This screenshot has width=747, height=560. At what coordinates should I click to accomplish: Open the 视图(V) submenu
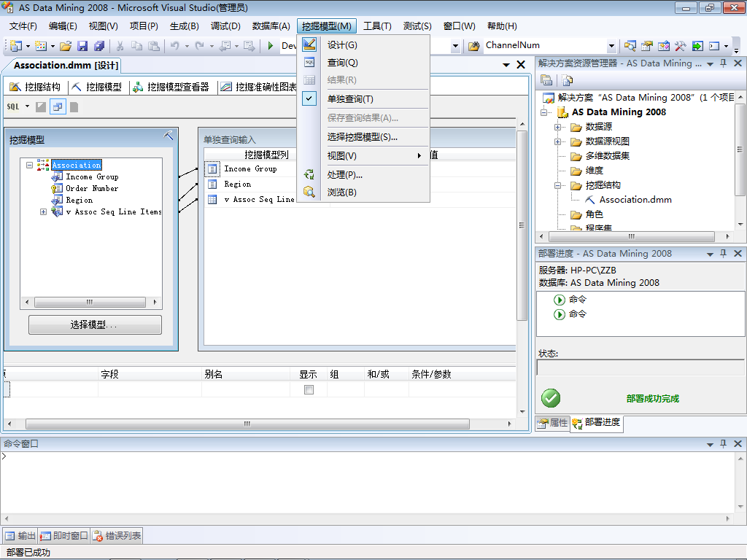363,156
